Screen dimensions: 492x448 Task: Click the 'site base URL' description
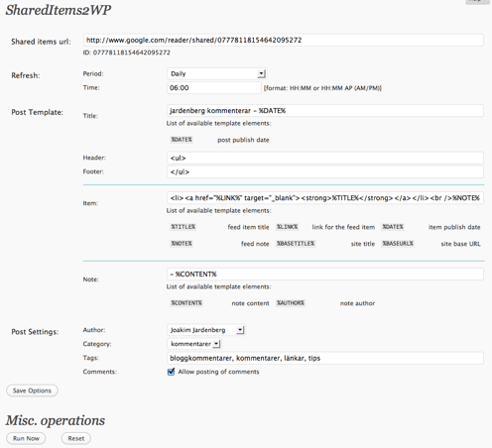pyautogui.click(x=460, y=244)
